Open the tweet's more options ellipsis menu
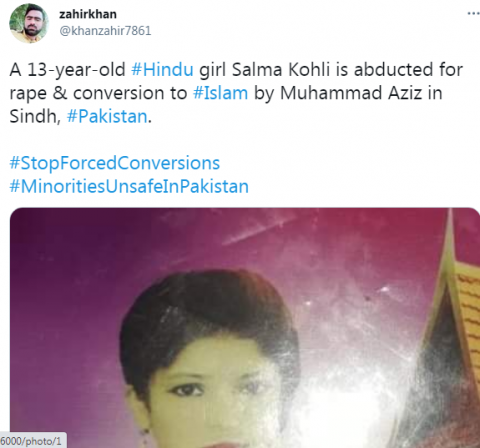 [473, 13]
